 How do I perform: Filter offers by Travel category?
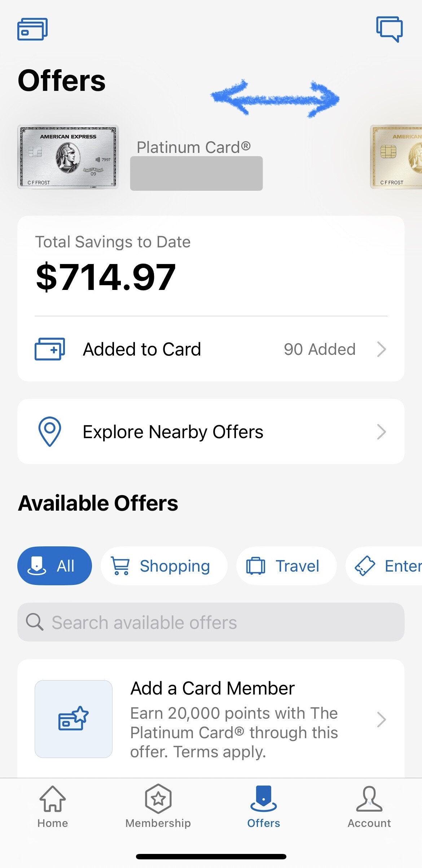[x=286, y=566]
